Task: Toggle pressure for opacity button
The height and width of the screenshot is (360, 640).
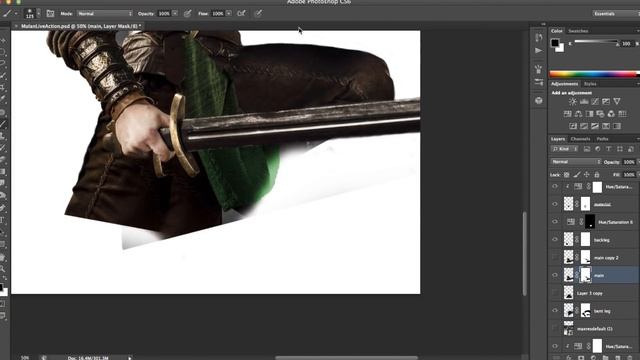Action: [187, 13]
